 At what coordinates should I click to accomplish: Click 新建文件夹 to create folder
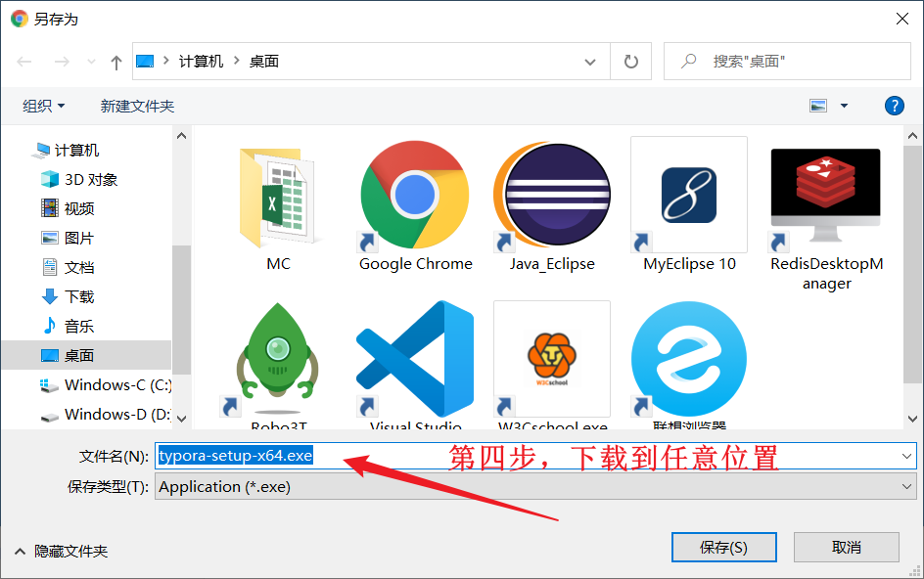(x=137, y=106)
